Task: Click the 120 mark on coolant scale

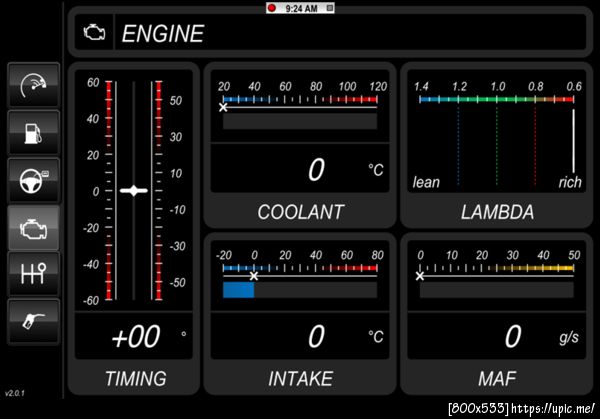Action: tap(378, 86)
